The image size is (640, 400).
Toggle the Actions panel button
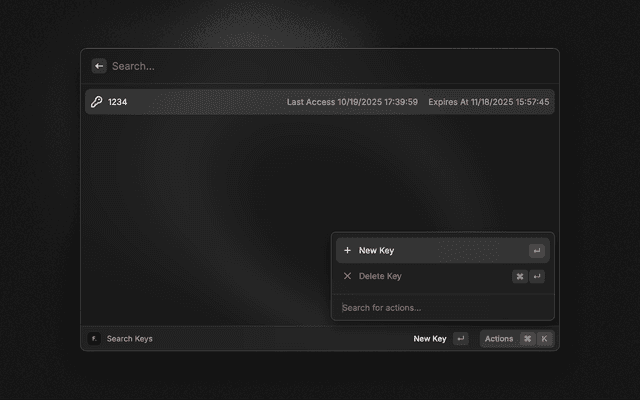click(499, 339)
